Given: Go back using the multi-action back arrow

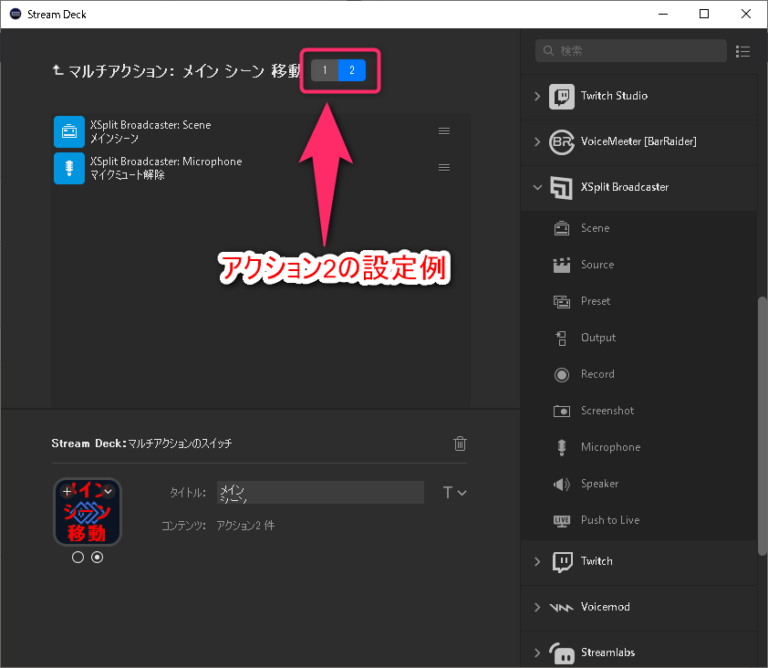Looking at the screenshot, I should (58, 71).
